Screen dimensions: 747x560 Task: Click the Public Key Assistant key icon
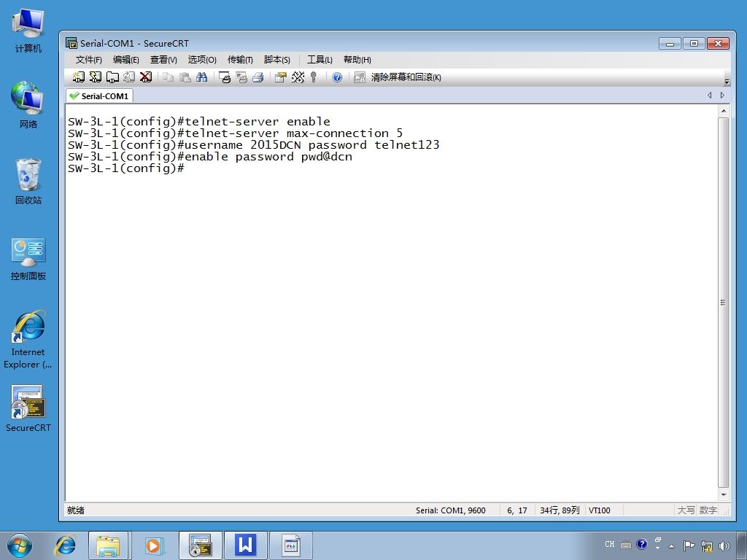314,77
